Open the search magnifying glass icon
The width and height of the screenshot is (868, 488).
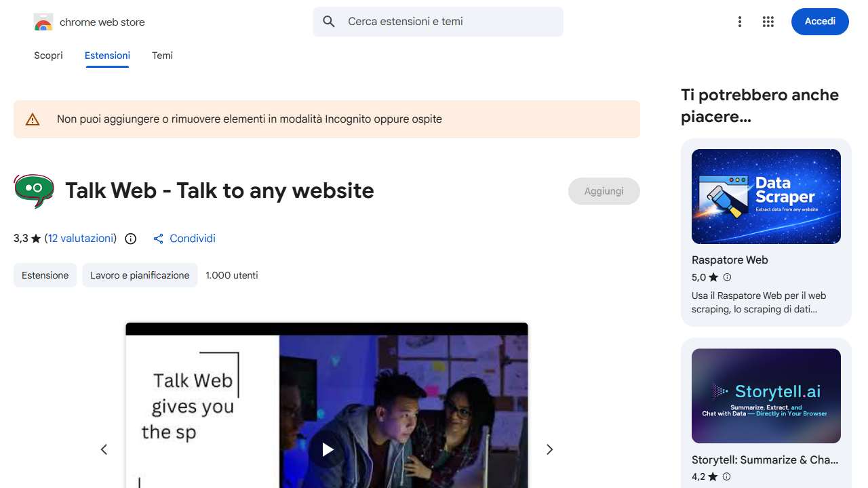[x=328, y=21]
